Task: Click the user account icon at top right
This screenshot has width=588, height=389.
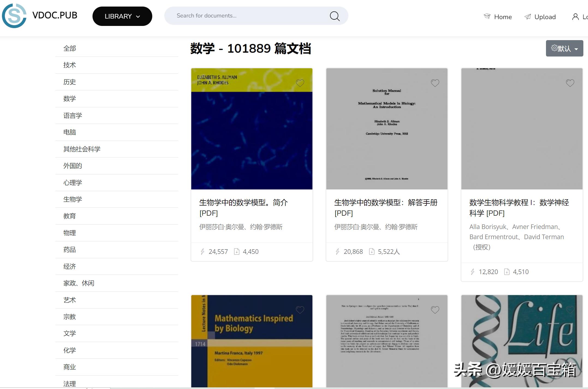Action: pos(575,16)
